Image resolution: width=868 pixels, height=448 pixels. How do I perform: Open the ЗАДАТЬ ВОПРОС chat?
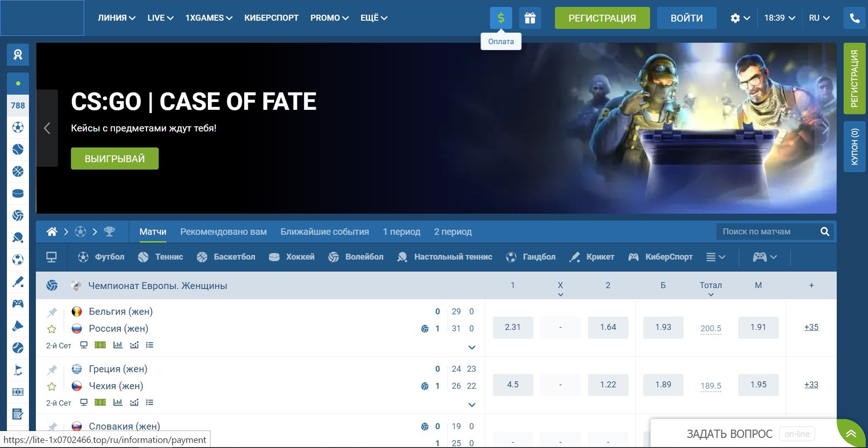pyautogui.click(x=730, y=434)
